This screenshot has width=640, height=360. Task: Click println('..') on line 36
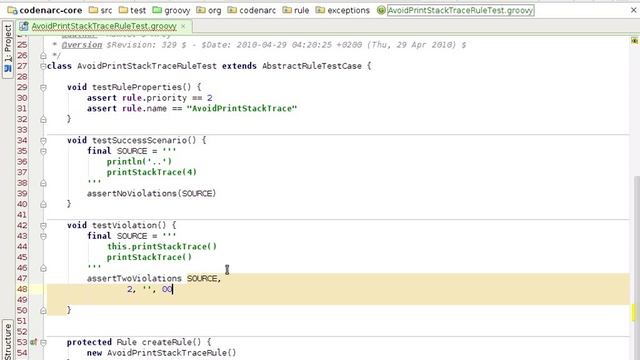click(139, 162)
